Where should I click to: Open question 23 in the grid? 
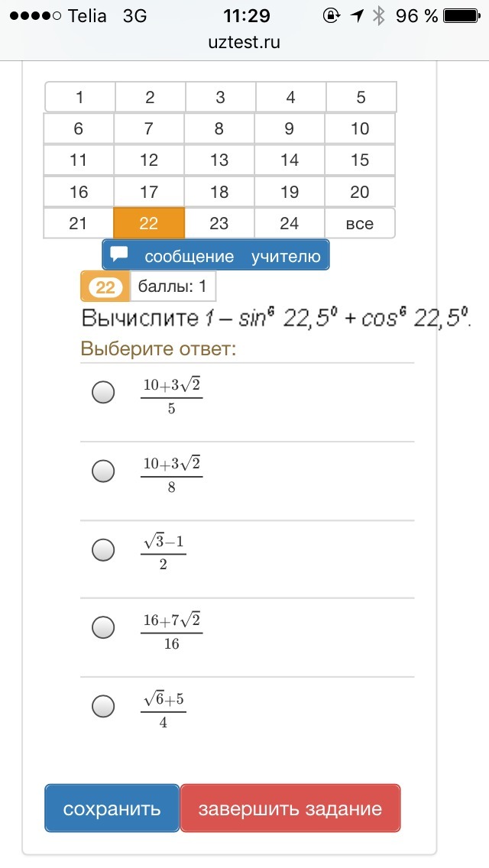click(x=219, y=223)
